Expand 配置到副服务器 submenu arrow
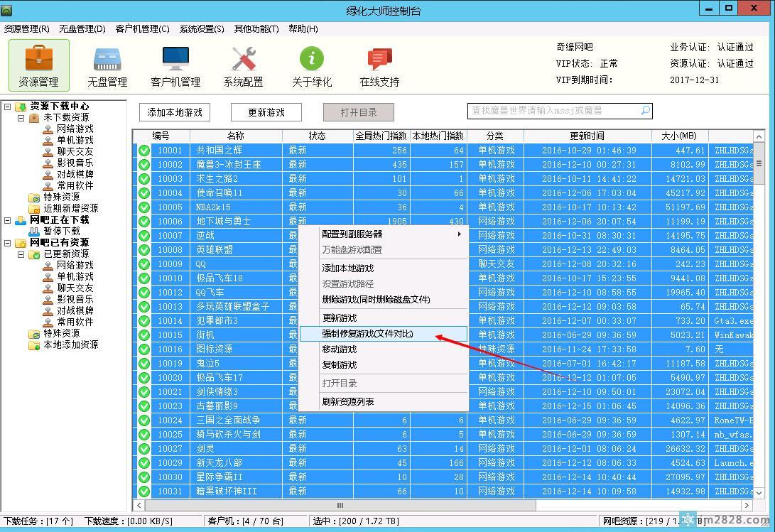The image size is (775, 532). [459, 234]
